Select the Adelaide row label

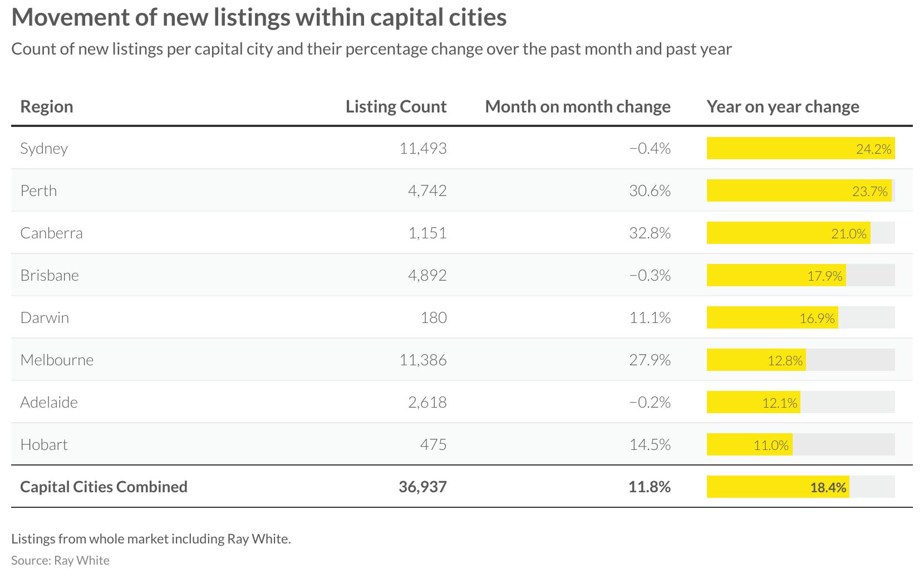pos(49,402)
